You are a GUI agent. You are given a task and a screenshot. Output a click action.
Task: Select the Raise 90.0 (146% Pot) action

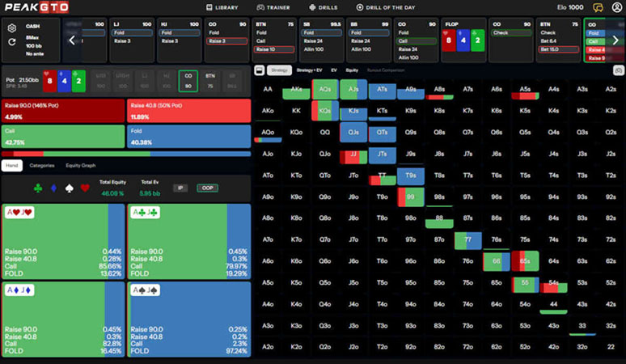(x=63, y=111)
